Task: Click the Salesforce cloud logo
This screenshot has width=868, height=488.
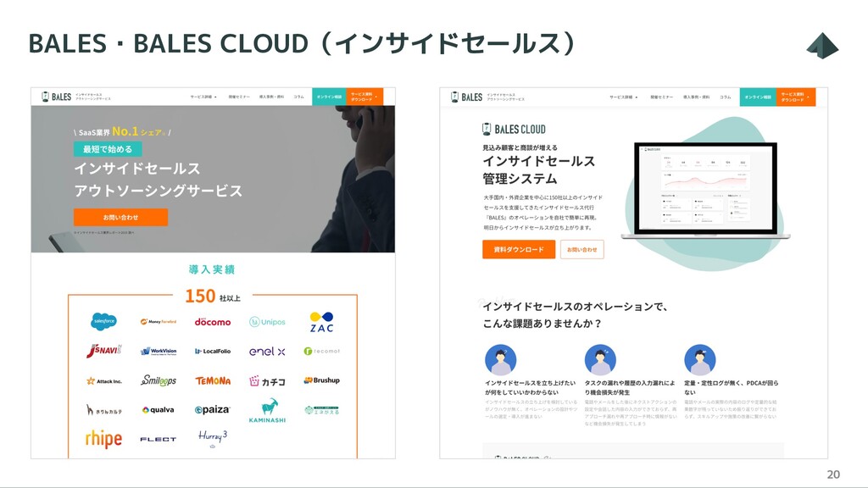Action: (x=103, y=321)
